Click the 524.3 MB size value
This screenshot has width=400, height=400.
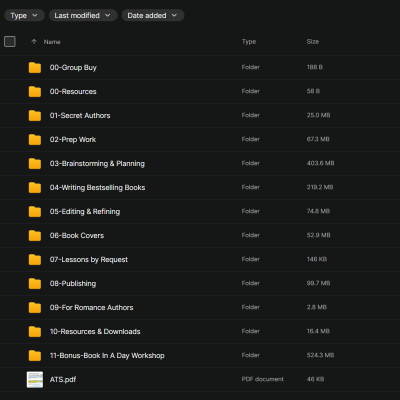(320, 355)
